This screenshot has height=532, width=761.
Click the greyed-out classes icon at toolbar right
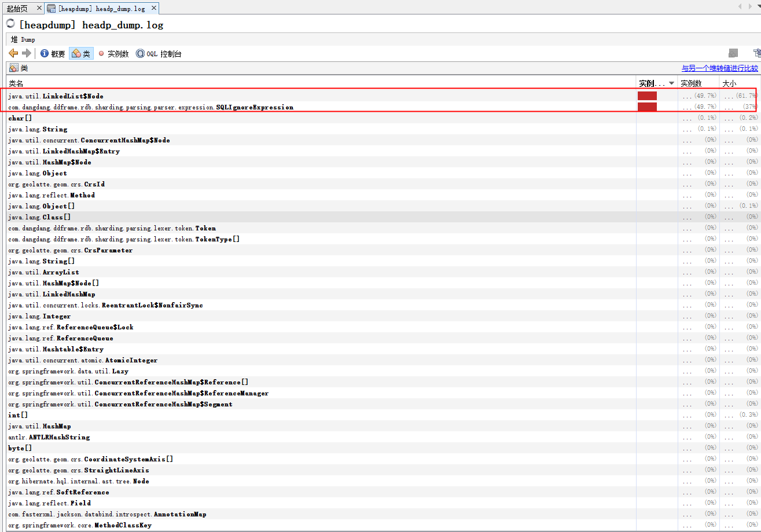[x=733, y=53]
